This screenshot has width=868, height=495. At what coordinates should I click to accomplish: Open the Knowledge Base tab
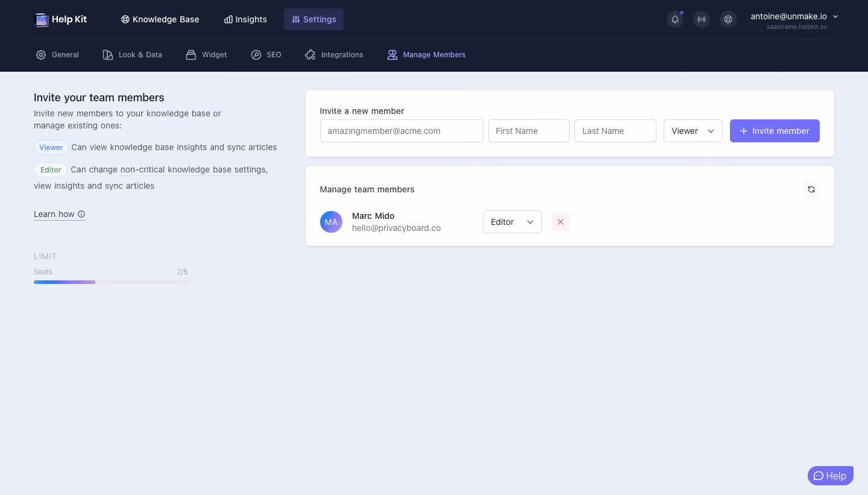(x=160, y=19)
